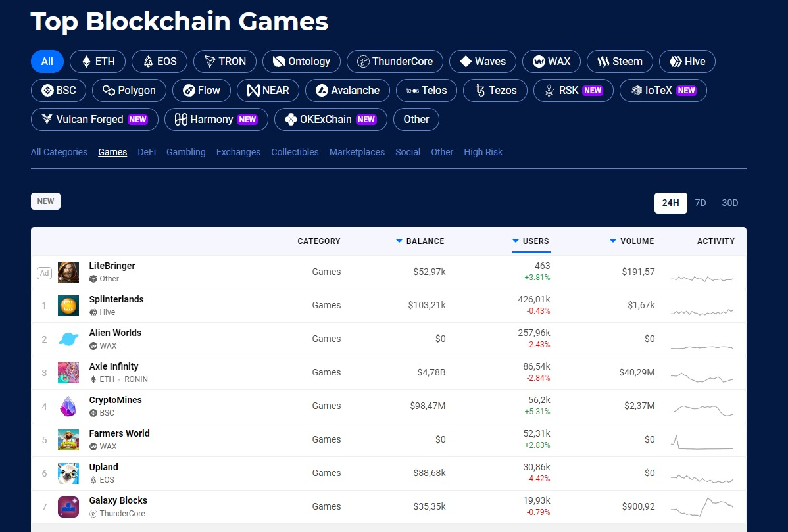Open the LiteBringer game page

coord(112,266)
